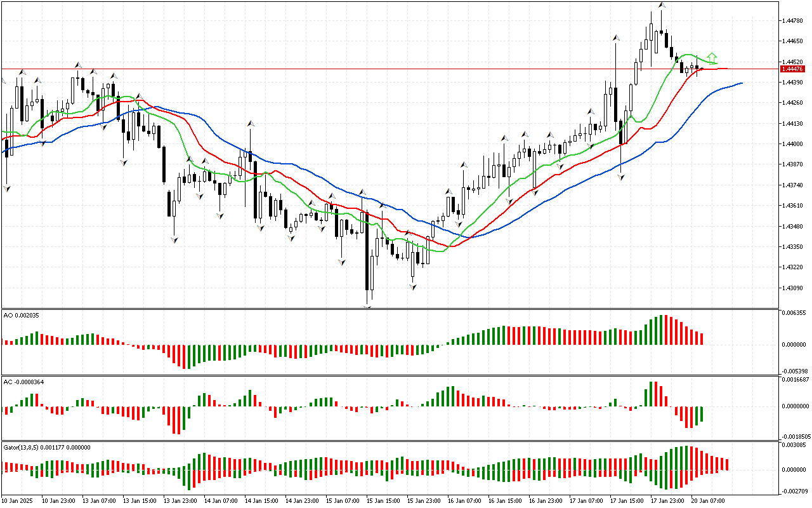Click the 1.44520 price scale label

click(x=792, y=62)
